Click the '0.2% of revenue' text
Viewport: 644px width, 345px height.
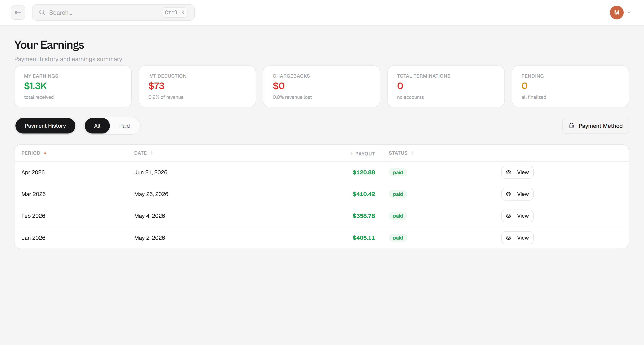[x=166, y=97]
